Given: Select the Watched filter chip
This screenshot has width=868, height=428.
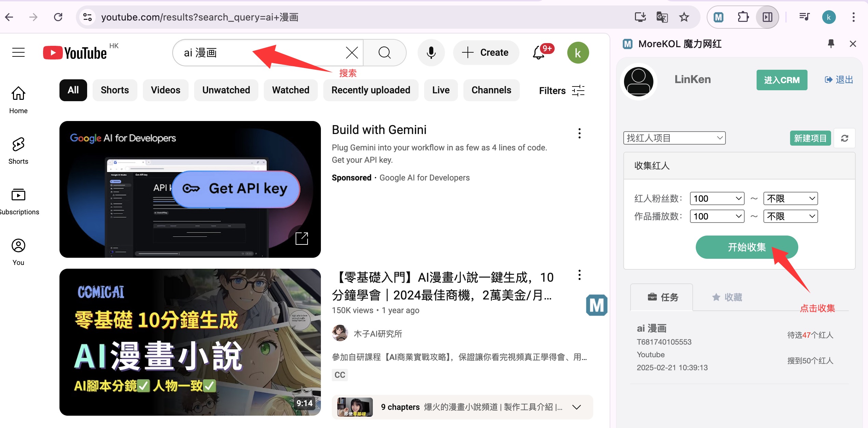Looking at the screenshot, I should (290, 90).
